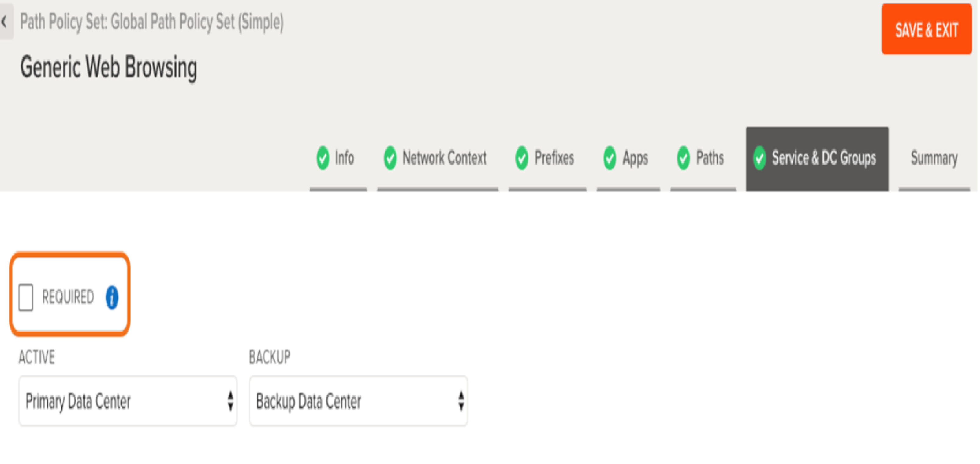Click the Active dropdown stepper arrows
Screen dimensions: 980x464
(230, 401)
